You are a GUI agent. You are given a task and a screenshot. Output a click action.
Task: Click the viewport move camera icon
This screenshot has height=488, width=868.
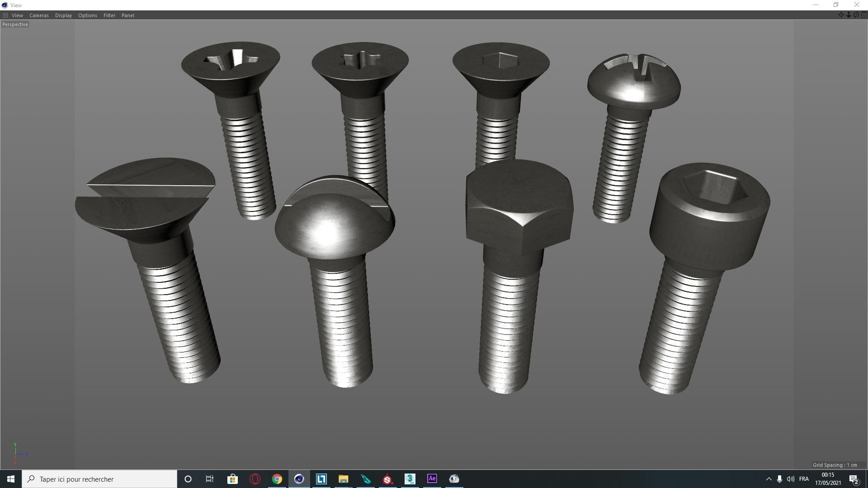(x=841, y=15)
